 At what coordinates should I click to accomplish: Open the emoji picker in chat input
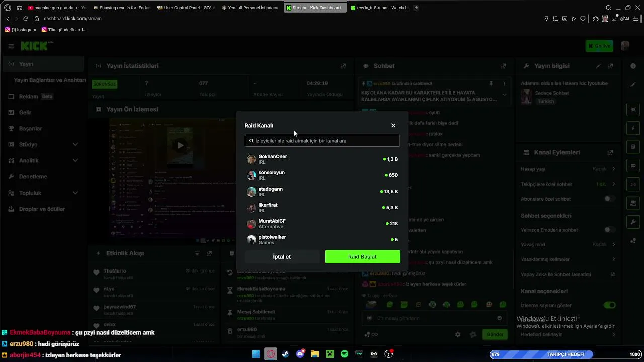499,318
